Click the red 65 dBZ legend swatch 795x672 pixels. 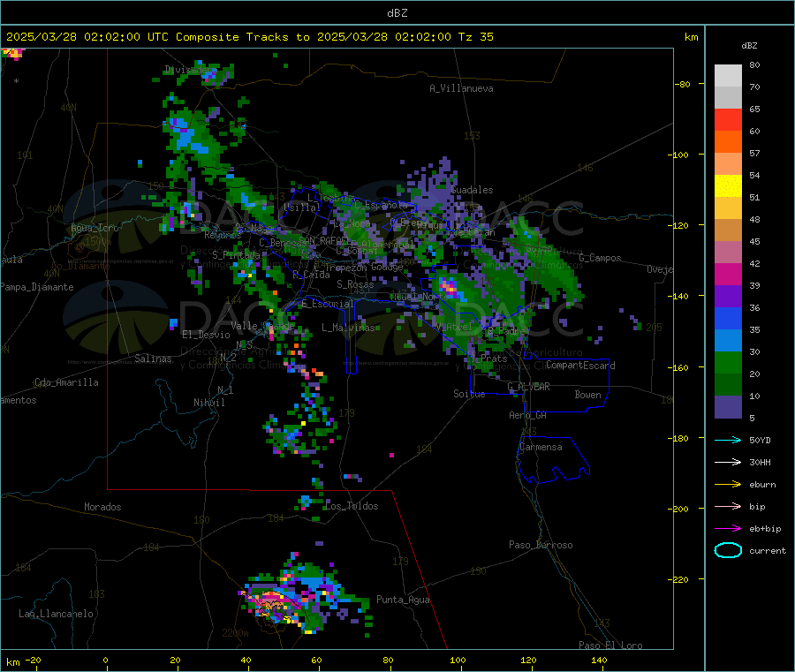coord(728,119)
